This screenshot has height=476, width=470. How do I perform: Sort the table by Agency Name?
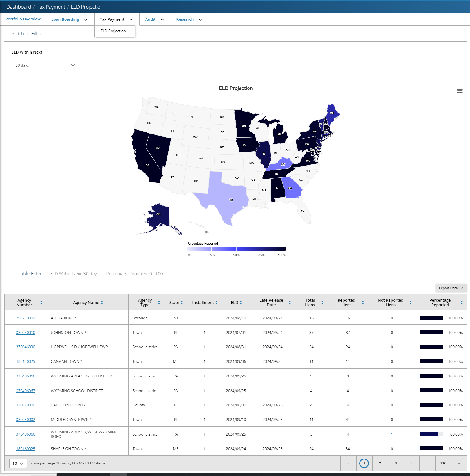tap(102, 302)
